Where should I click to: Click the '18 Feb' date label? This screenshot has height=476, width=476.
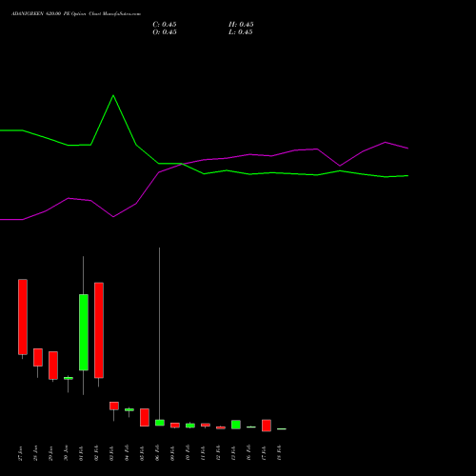click(x=280, y=453)
